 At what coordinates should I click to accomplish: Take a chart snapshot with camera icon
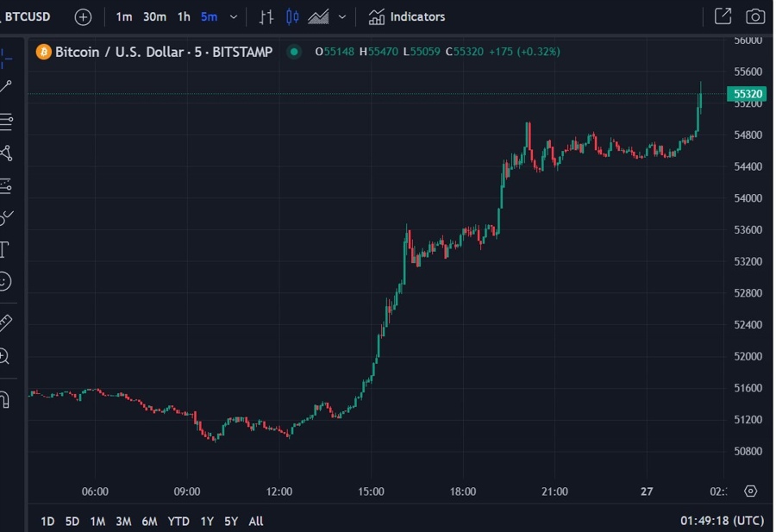[x=755, y=17]
